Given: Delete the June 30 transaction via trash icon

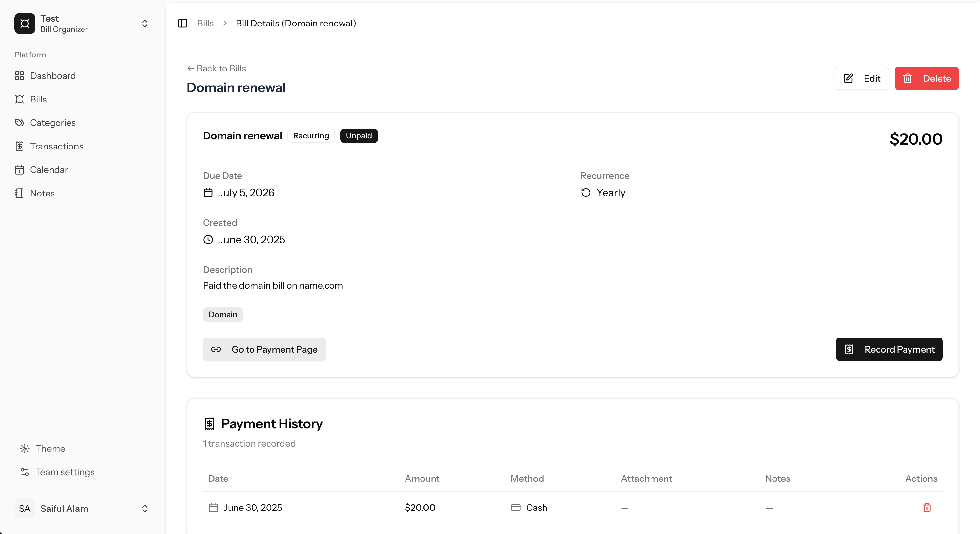Looking at the screenshot, I should [x=927, y=507].
